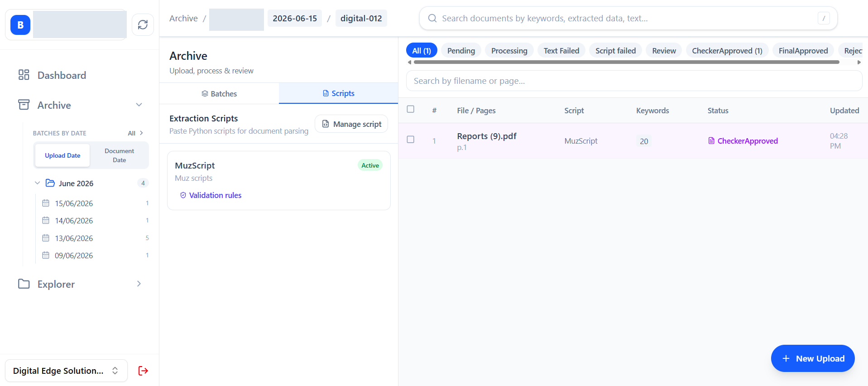Open the Reports (9).pdf file
Screen dimensions: 868x386
click(487, 136)
